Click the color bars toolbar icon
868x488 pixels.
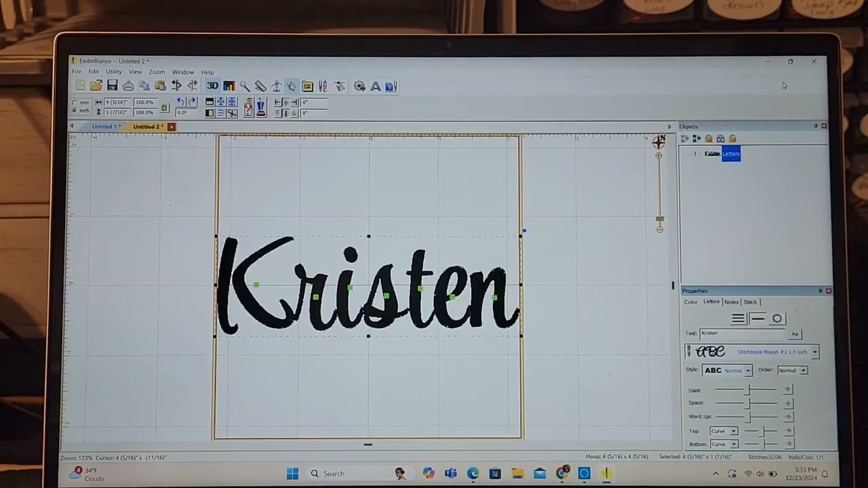(229, 86)
